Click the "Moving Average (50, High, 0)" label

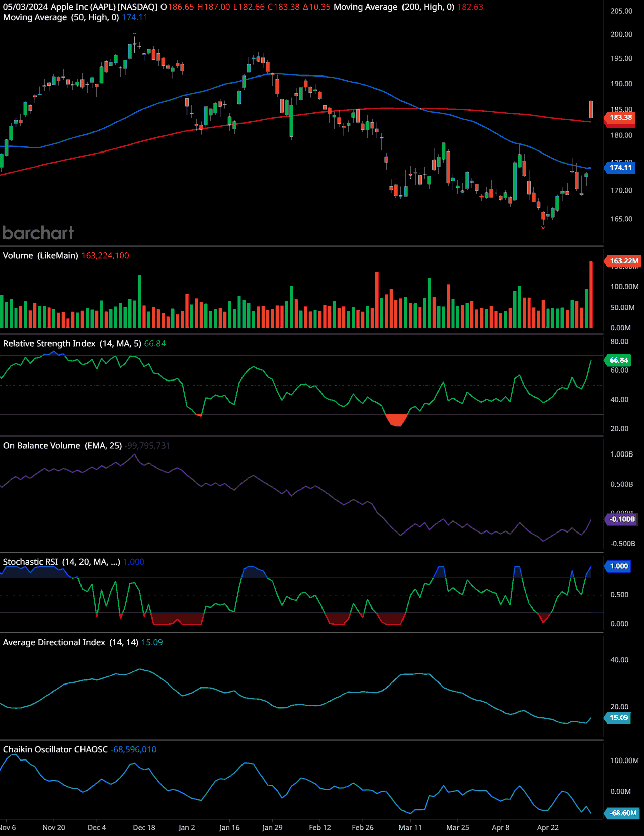pos(61,17)
